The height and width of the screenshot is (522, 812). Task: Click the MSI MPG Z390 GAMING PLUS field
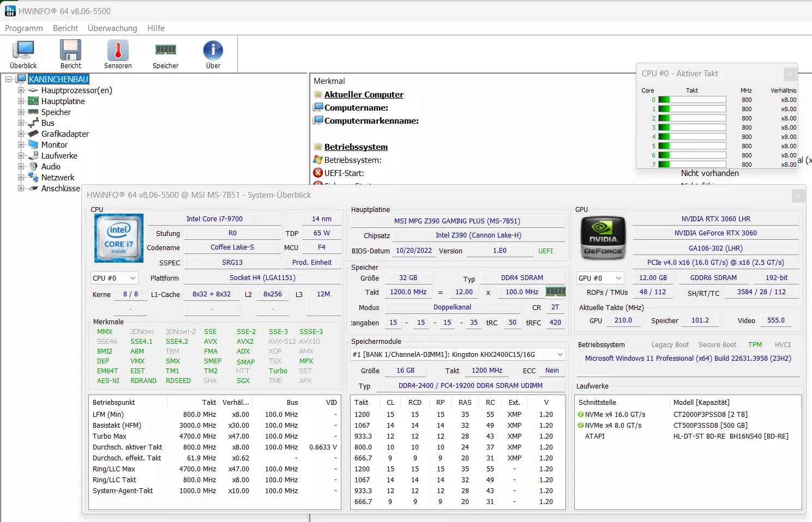(457, 221)
